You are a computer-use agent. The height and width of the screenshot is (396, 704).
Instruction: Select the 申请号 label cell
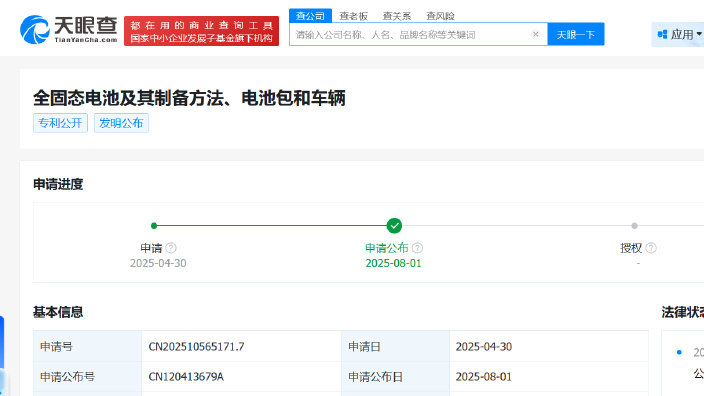[88, 347]
